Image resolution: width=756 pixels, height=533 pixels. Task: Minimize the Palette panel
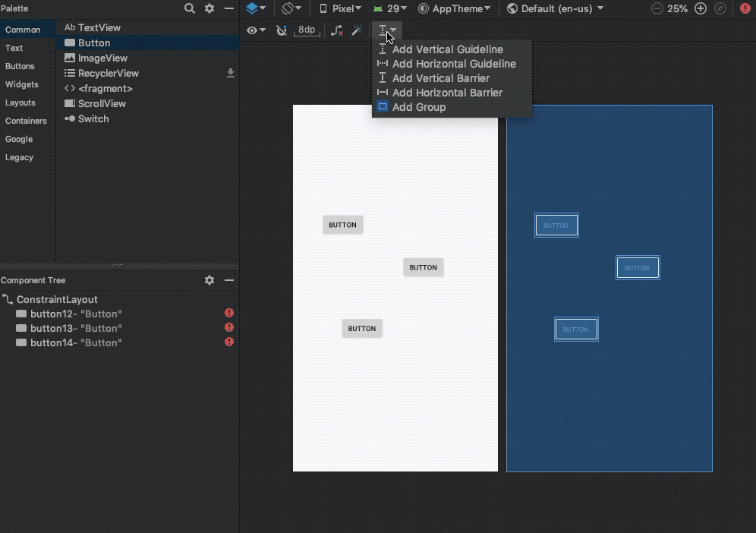click(x=229, y=8)
